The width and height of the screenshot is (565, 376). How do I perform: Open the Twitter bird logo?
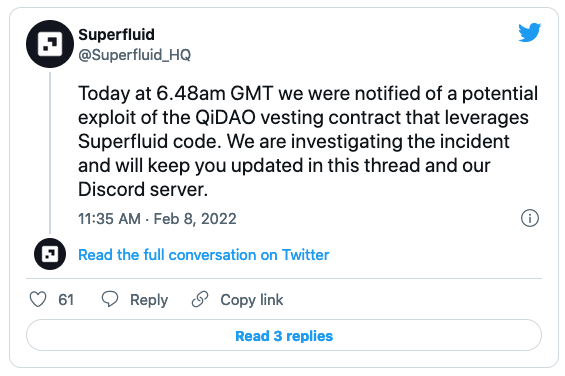point(529,32)
